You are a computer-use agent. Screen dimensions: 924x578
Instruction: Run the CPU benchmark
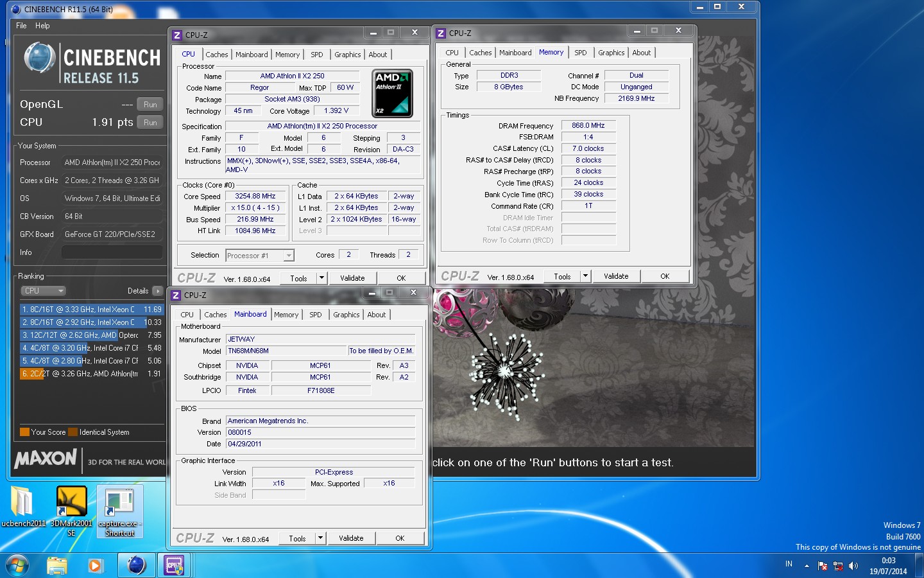pos(150,122)
